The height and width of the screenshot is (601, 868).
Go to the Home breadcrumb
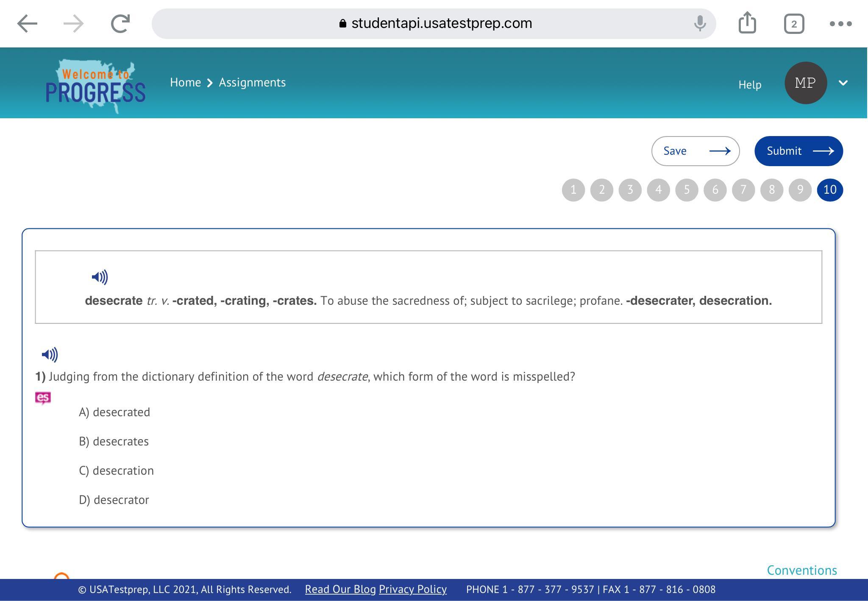pyautogui.click(x=185, y=83)
